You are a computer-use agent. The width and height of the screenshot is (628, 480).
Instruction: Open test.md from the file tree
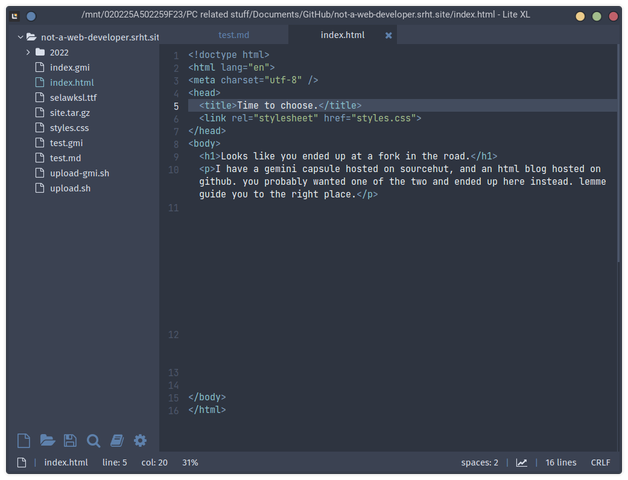click(x=65, y=158)
